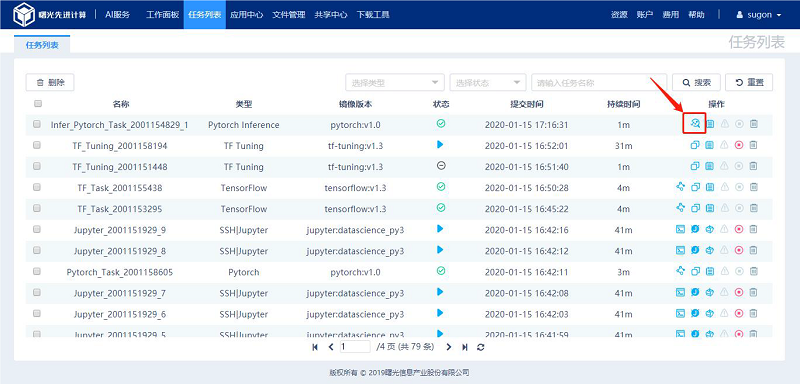Click AI服务 label in header

[x=117, y=15]
